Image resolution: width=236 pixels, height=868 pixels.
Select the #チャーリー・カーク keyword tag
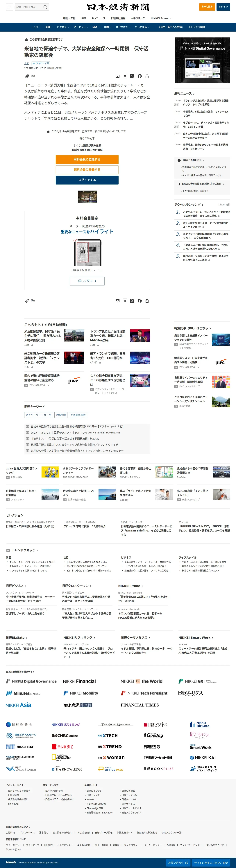[x=39, y=415]
